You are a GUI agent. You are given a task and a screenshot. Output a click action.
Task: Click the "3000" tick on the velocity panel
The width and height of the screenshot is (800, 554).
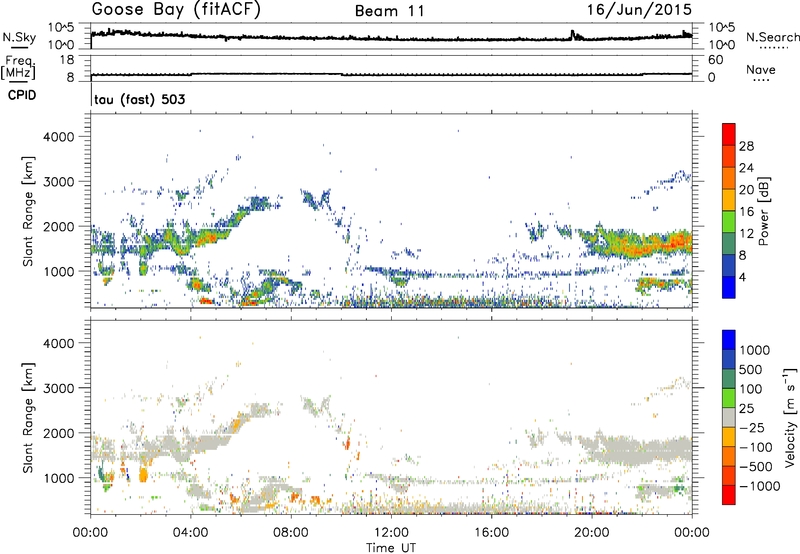point(59,388)
